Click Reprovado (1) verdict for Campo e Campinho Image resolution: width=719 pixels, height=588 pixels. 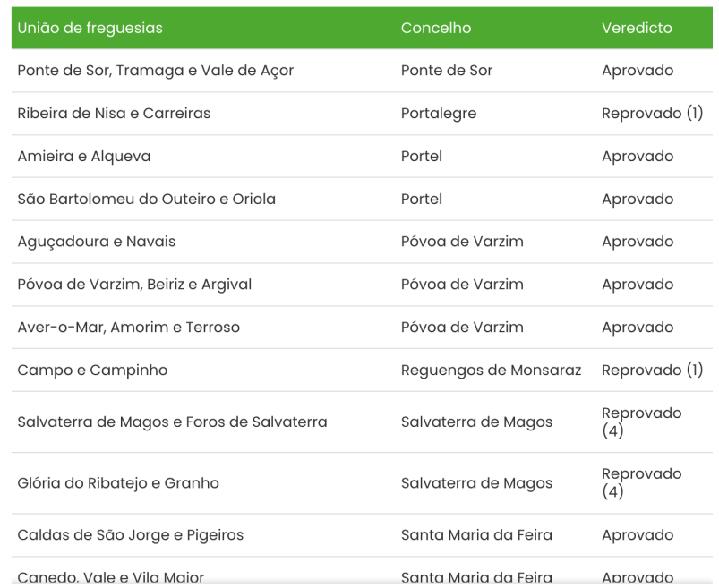tap(652, 370)
